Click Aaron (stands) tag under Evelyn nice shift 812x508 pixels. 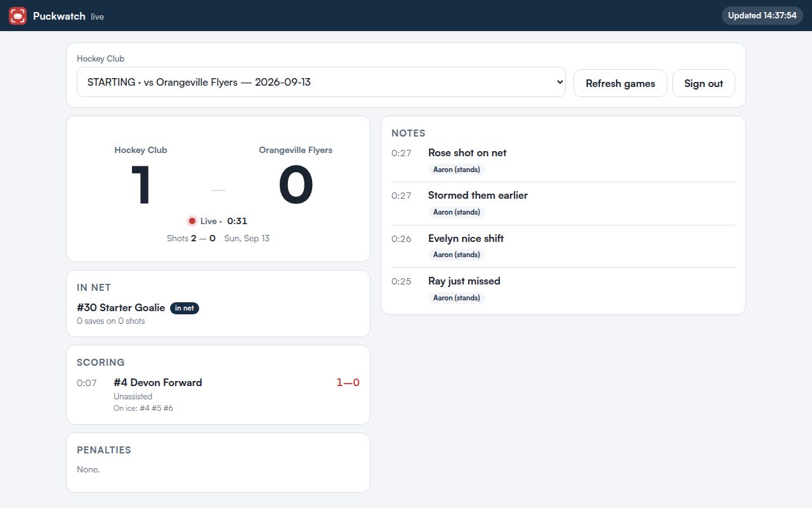click(457, 255)
